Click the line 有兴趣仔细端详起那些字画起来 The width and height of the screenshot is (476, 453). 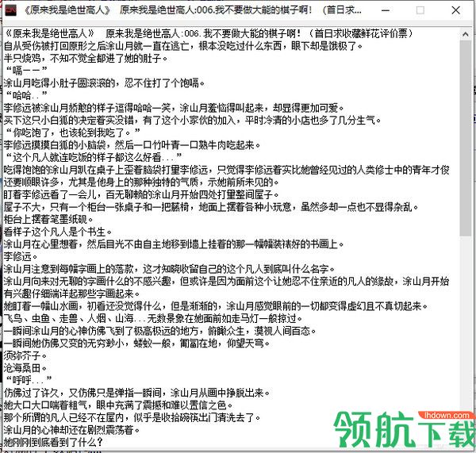[x=71, y=294]
